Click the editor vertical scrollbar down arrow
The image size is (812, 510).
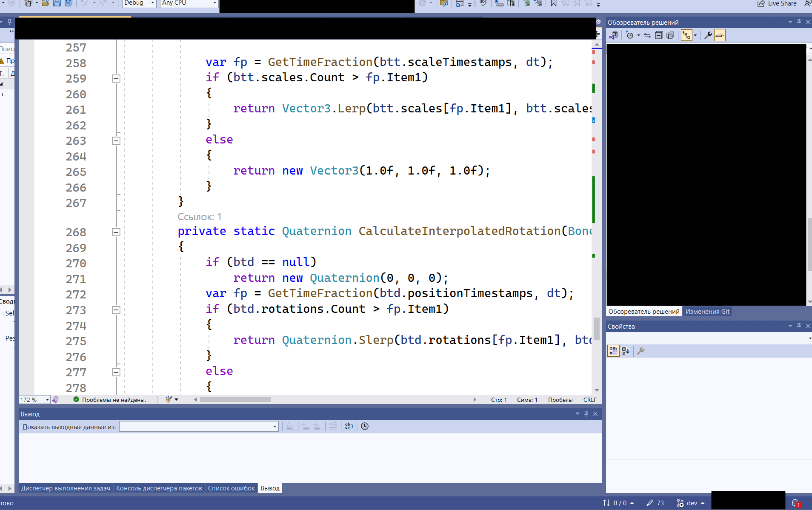point(597,390)
